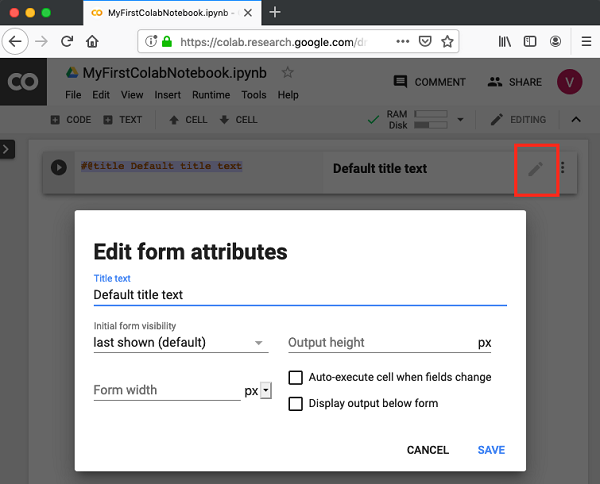Click the browser reload icon
Screen dimensions: 600x484
click(67, 42)
